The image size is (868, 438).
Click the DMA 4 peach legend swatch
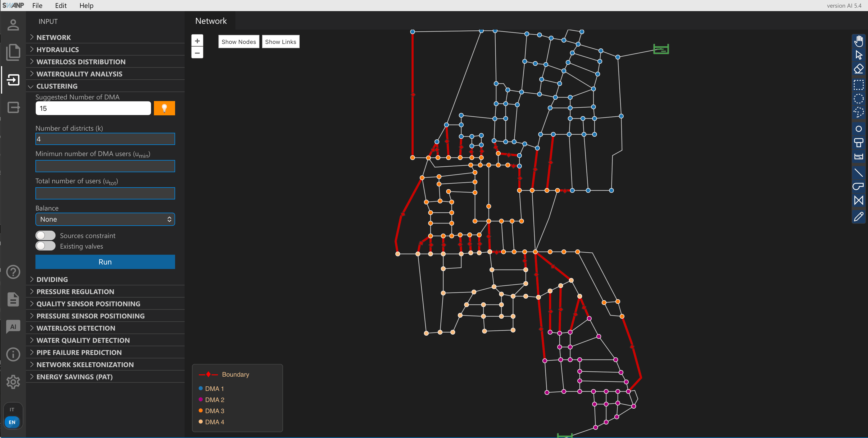pyautogui.click(x=200, y=422)
